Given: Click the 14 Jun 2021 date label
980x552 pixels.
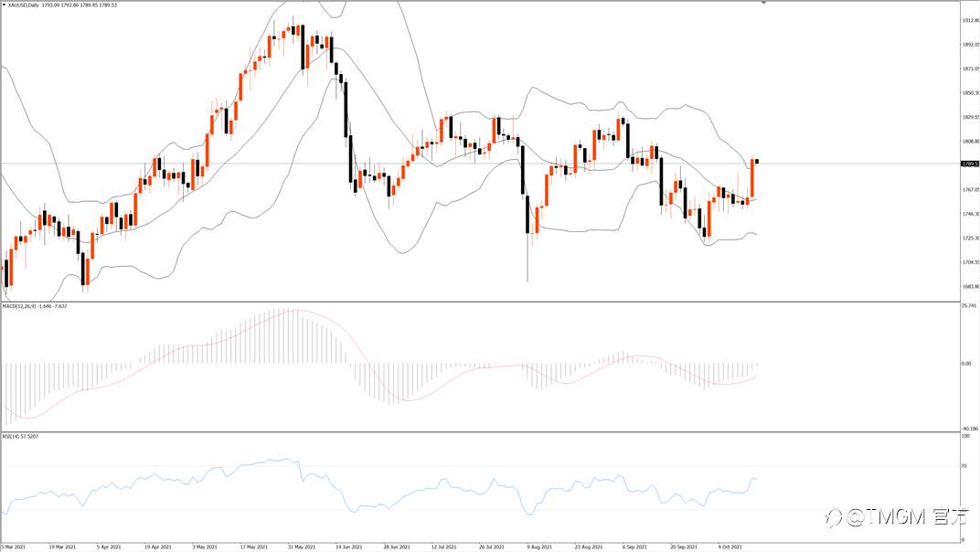Looking at the screenshot, I should click(x=348, y=547).
